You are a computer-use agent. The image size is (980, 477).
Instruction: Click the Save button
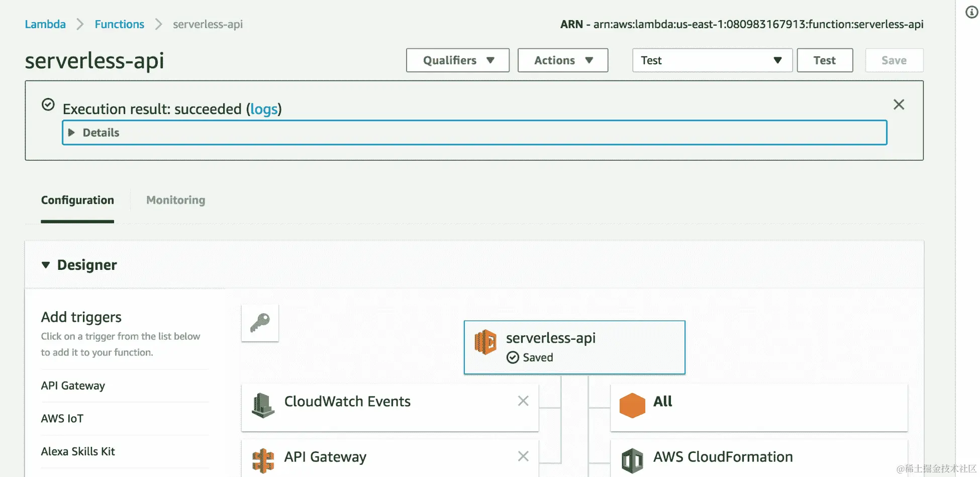[x=894, y=60]
